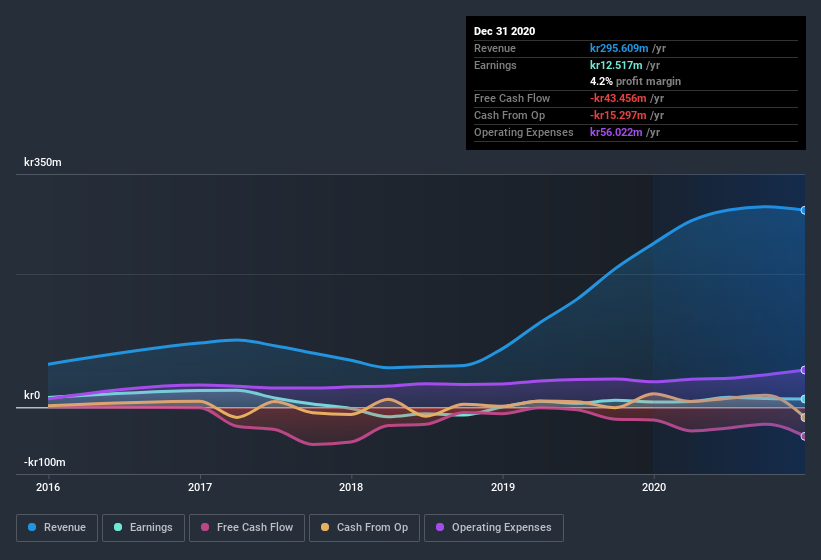Select the 2016 x-axis label
Screen dimensions: 821x560
tap(48, 487)
